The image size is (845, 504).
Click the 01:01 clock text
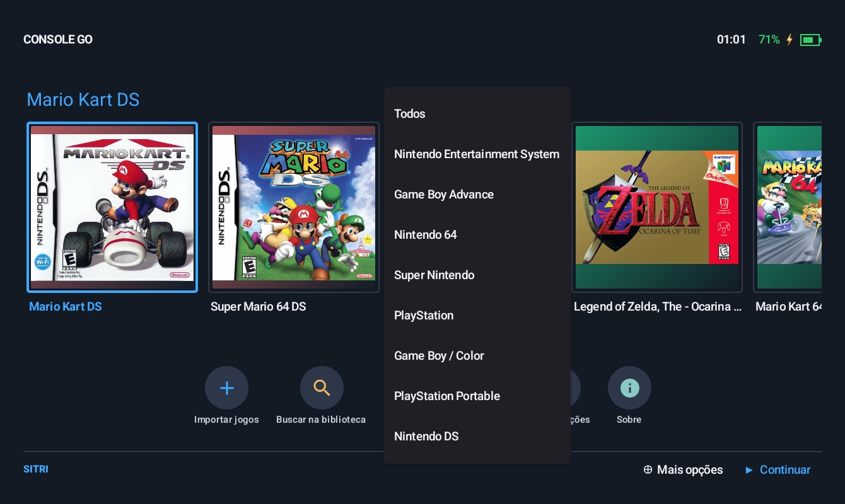pyautogui.click(x=731, y=40)
